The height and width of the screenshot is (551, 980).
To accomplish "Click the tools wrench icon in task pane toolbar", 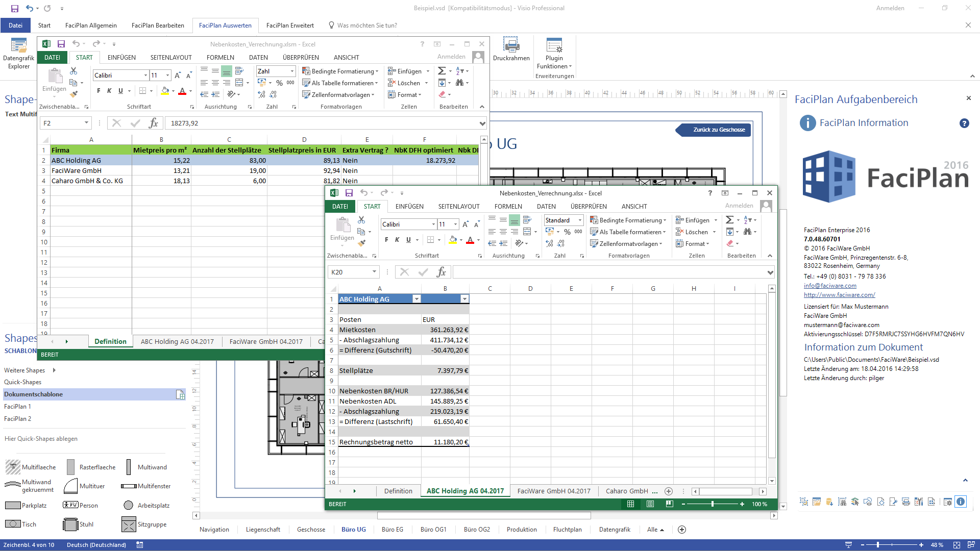I will pos(919,502).
